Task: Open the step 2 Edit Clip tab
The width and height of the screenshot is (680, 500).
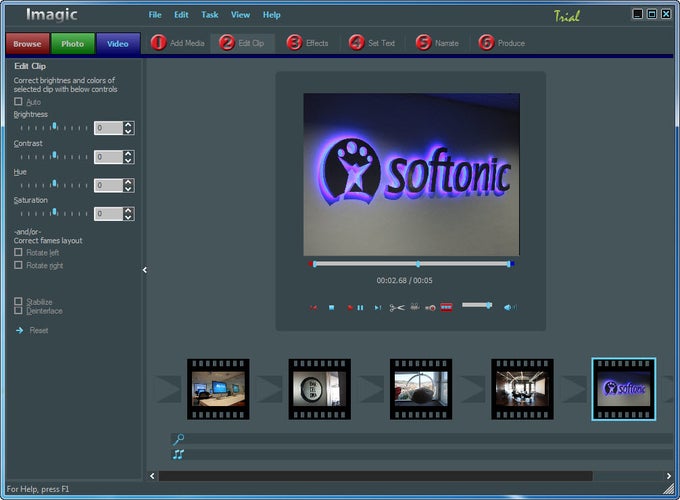Action: click(x=242, y=43)
